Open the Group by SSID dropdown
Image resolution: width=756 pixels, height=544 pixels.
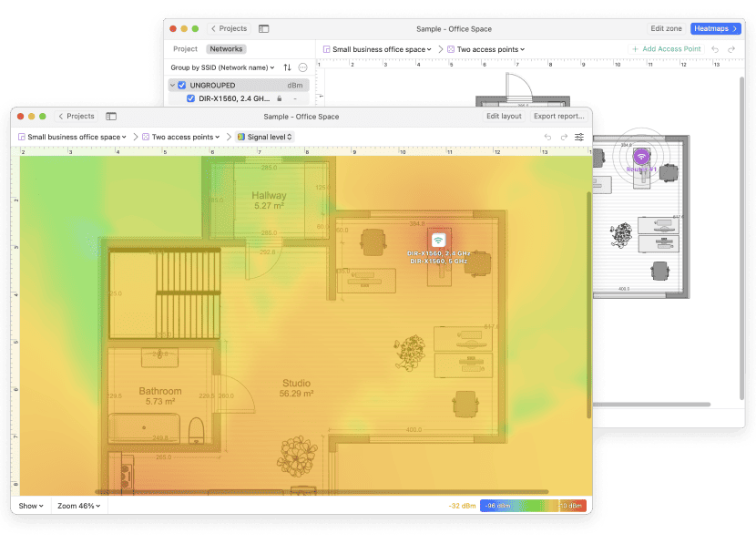coord(223,67)
